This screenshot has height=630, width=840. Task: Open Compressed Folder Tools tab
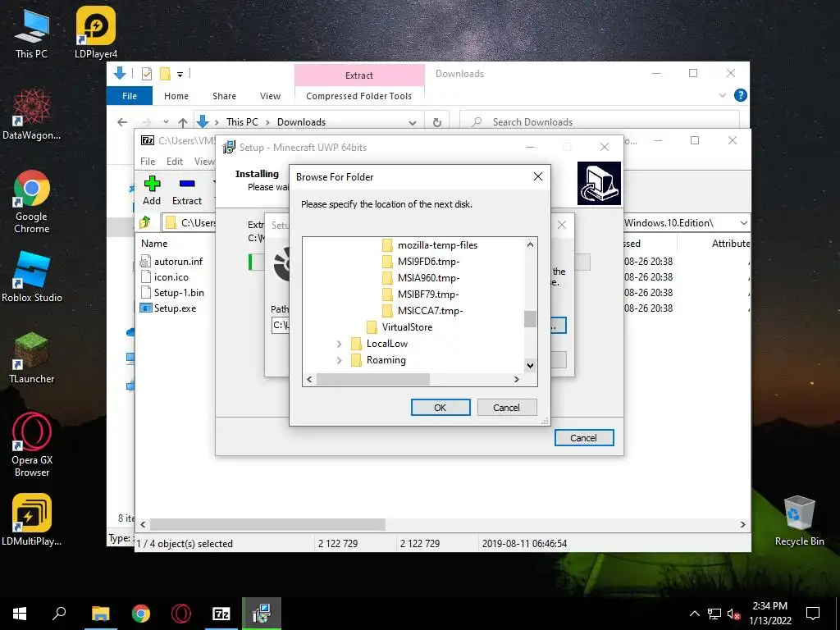(359, 96)
